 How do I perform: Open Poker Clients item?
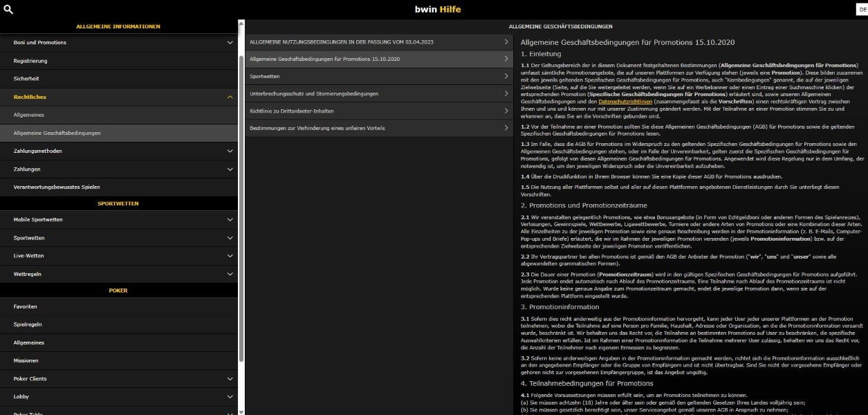click(30, 378)
